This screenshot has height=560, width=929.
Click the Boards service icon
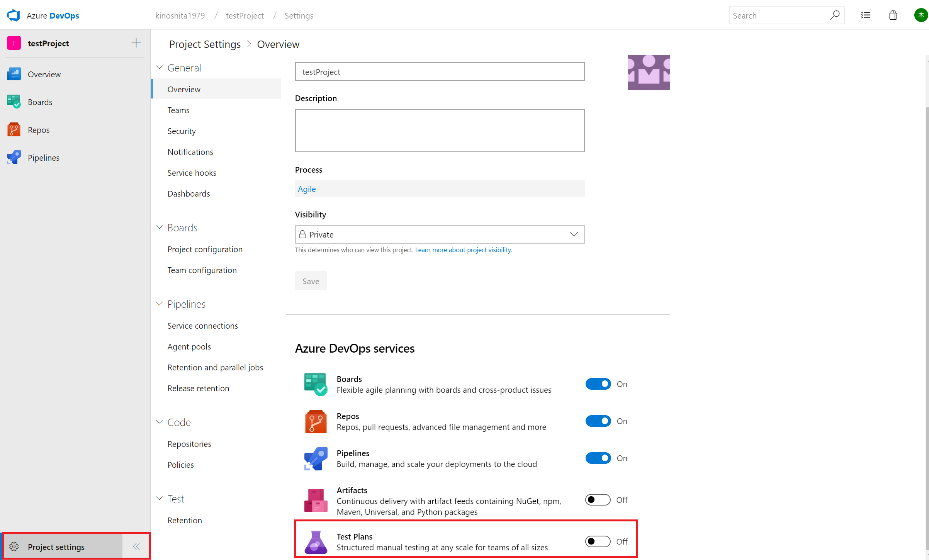coord(316,384)
